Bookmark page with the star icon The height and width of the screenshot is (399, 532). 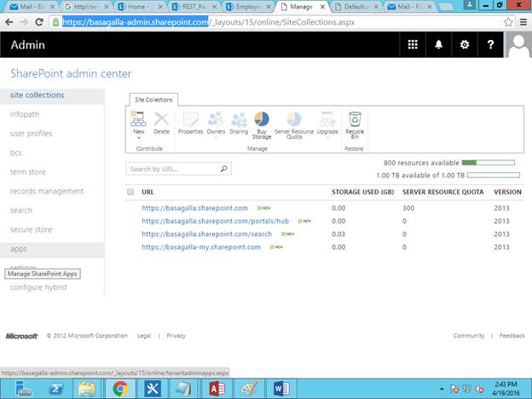[508, 22]
